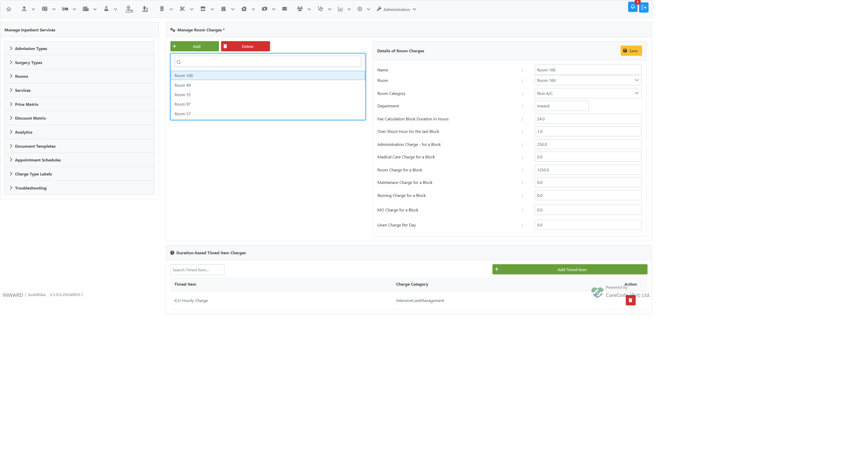Expand Surgery Types section
Screen dimensions: 868x457
[x=80, y=62]
